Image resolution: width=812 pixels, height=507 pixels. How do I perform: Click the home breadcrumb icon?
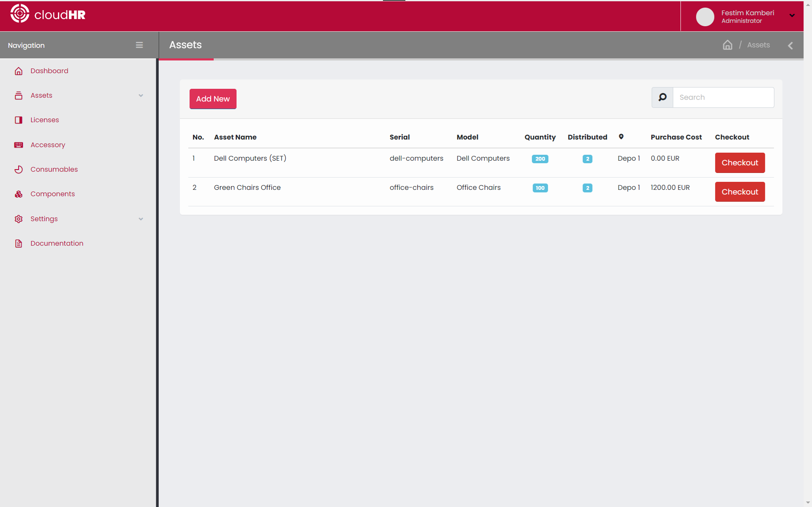[x=727, y=45]
